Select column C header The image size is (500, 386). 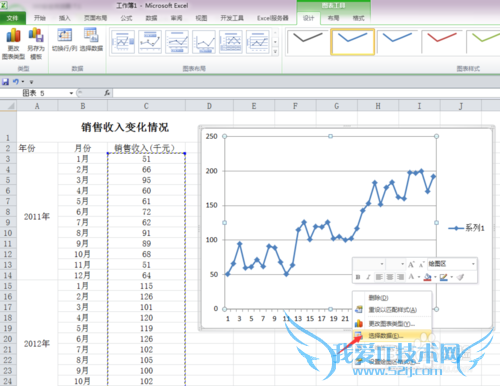pyautogui.click(x=146, y=106)
